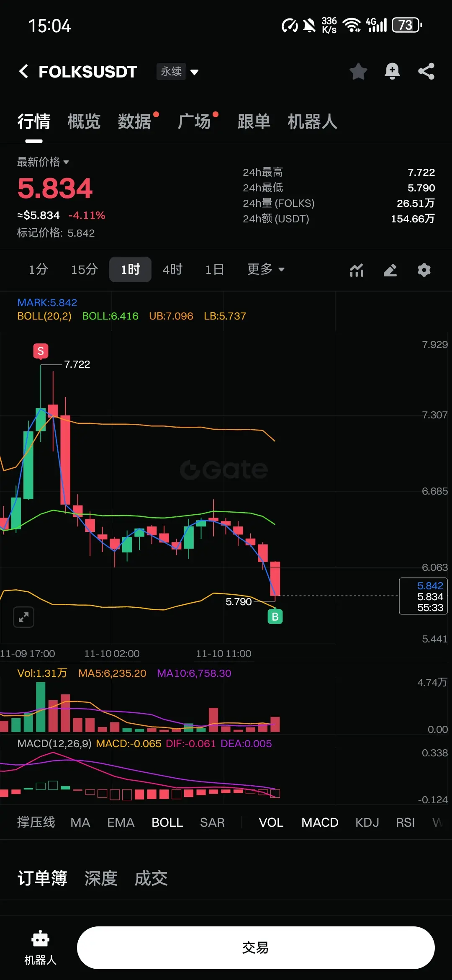Tap the back arrow beside FOLKSUSDT
This screenshot has height=980, width=452.
(24, 72)
